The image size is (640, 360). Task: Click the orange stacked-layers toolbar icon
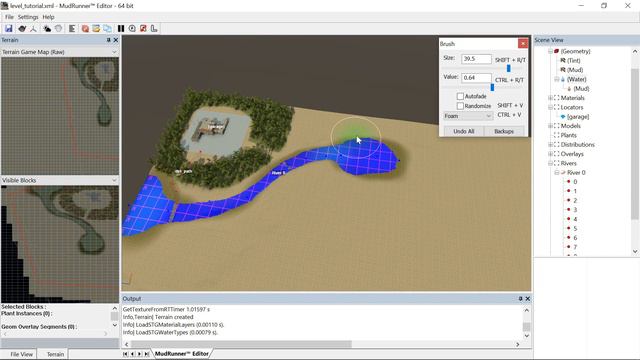coord(96,29)
